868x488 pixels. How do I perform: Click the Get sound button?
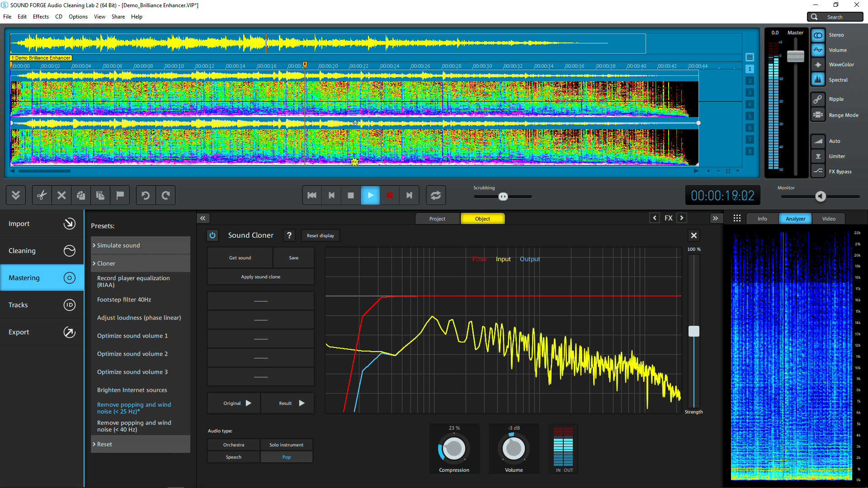240,258
